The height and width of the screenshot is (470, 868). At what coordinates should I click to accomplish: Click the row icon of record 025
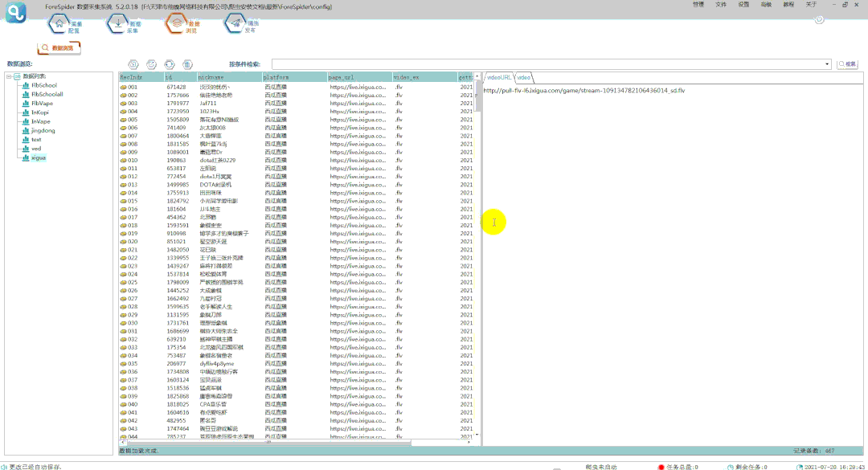[124, 282]
